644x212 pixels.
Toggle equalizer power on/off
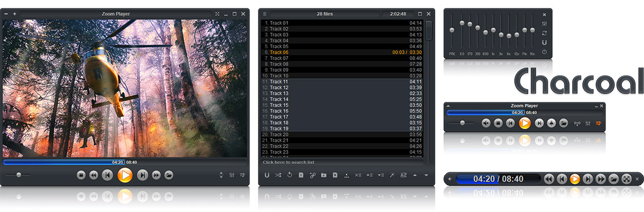click(544, 52)
